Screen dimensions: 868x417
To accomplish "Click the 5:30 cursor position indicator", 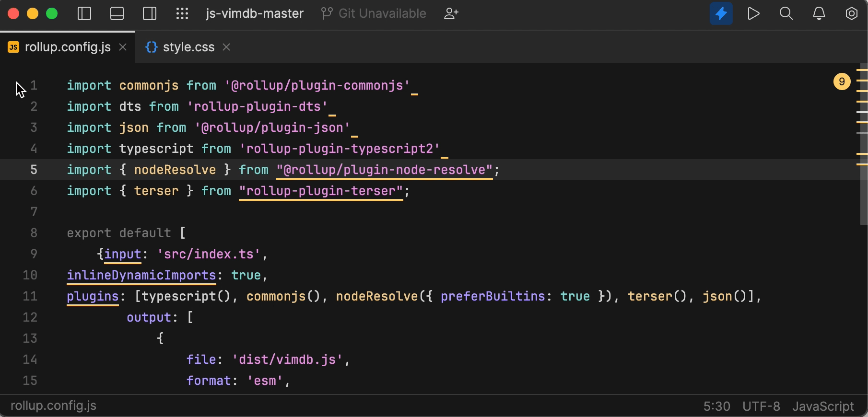I will point(716,406).
